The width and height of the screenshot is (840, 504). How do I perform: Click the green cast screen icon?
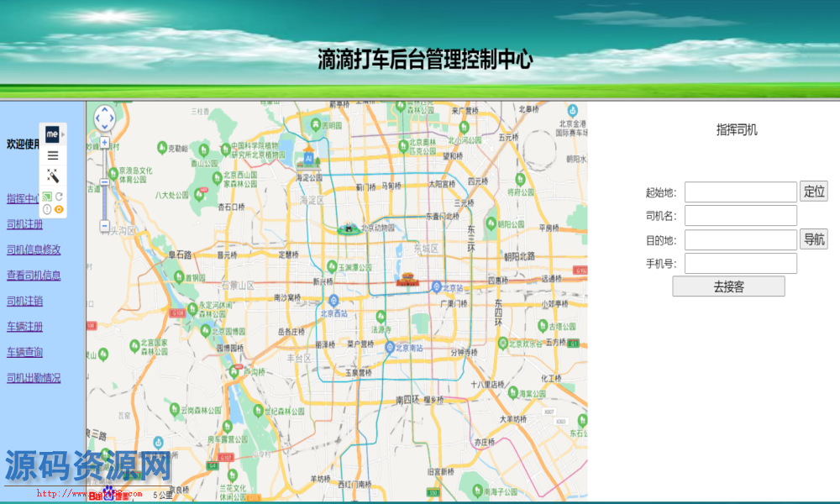point(47,197)
